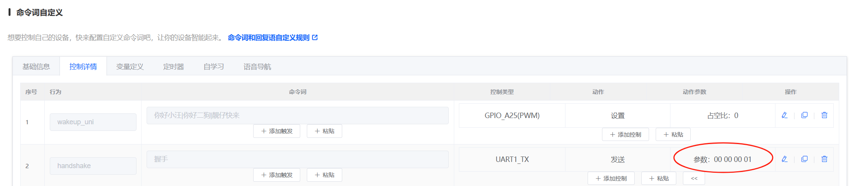
Task: Delete the UART1_TX control with trash icon
Action: 824,159
